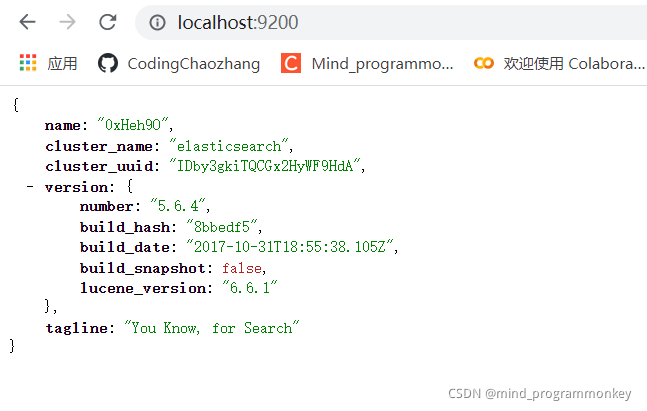Open the 应用 apps shortcut label
Viewport: 647px width, 411px height.
62,64
